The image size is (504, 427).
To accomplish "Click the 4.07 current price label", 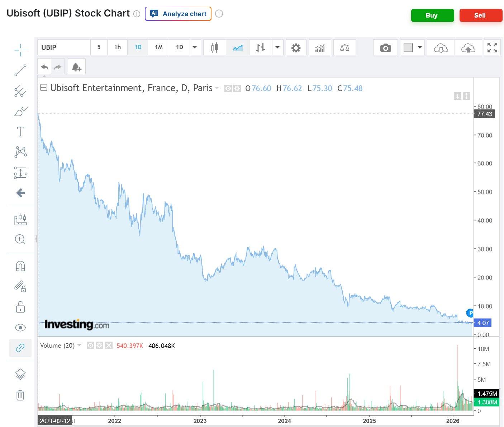I will click(483, 323).
